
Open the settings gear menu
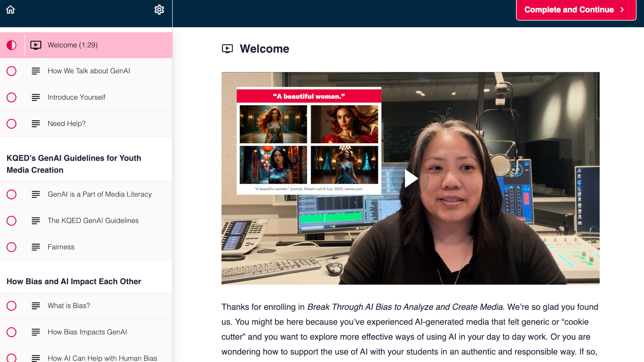point(159,10)
